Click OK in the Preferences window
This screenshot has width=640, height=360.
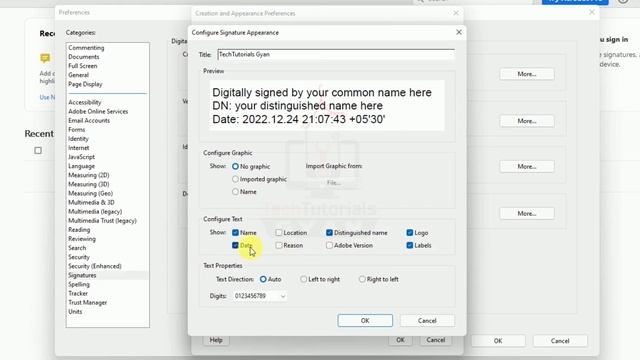tap(498, 341)
